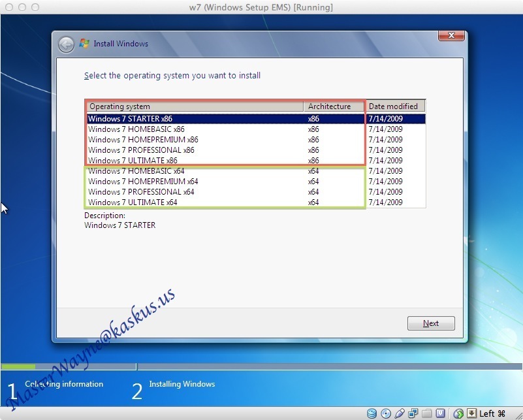Open the optical CD/DVD drive icon

pos(386,413)
